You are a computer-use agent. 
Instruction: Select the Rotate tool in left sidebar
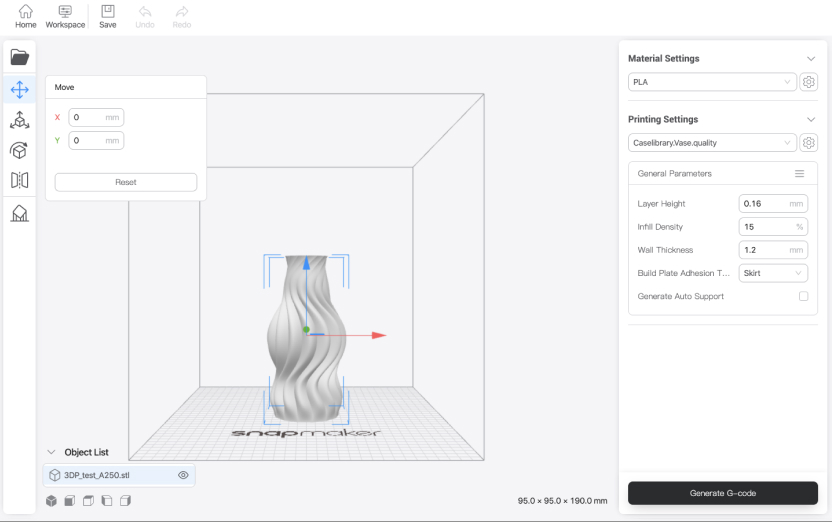(x=19, y=150)
